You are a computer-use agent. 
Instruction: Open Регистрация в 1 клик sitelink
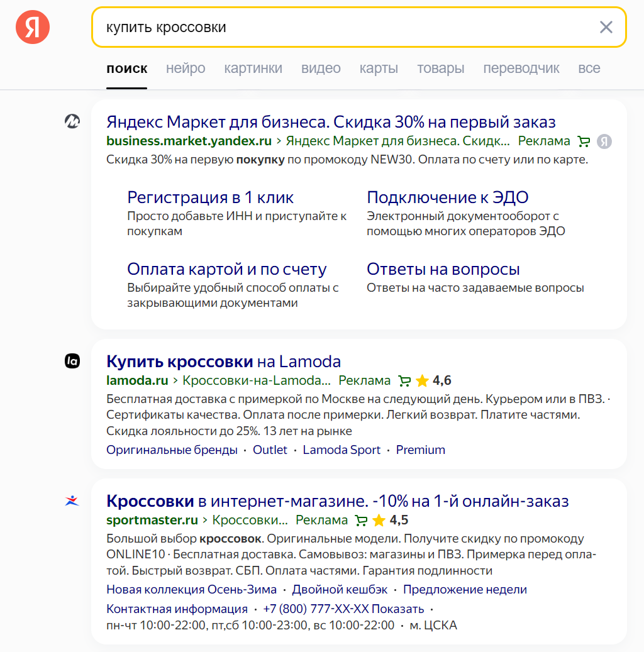[x=210, y=197]
